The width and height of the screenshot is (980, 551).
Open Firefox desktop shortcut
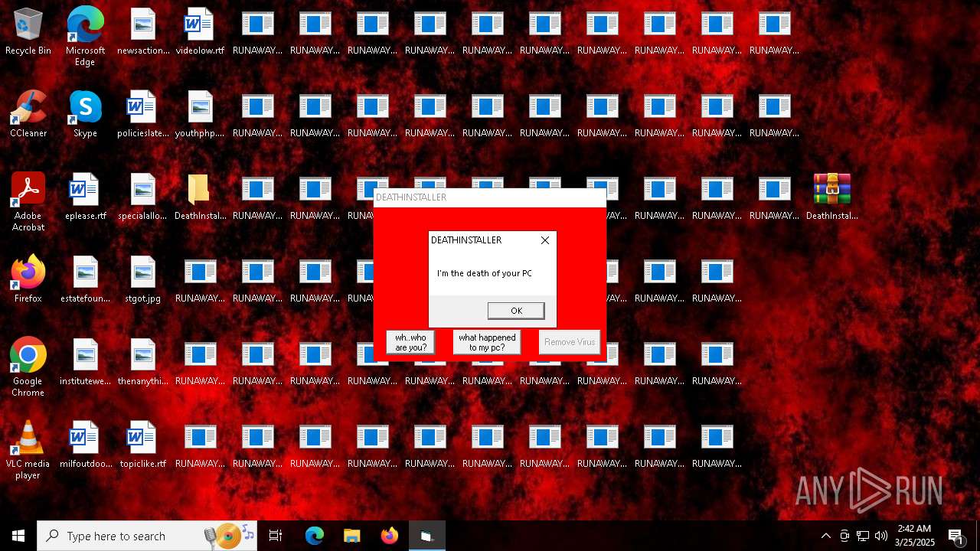(28, 279)
